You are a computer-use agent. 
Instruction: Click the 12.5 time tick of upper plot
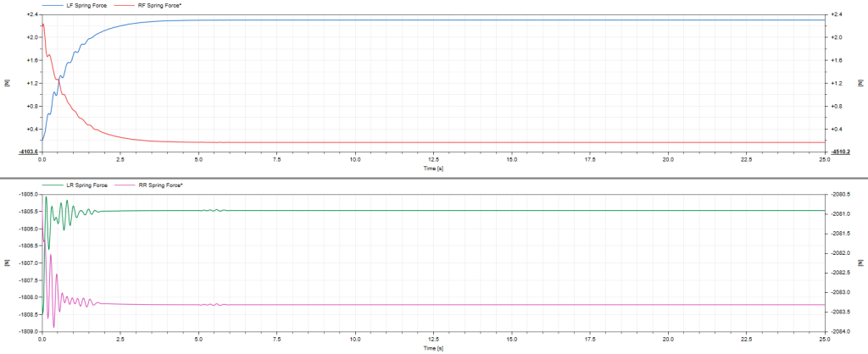click(433, 160)
